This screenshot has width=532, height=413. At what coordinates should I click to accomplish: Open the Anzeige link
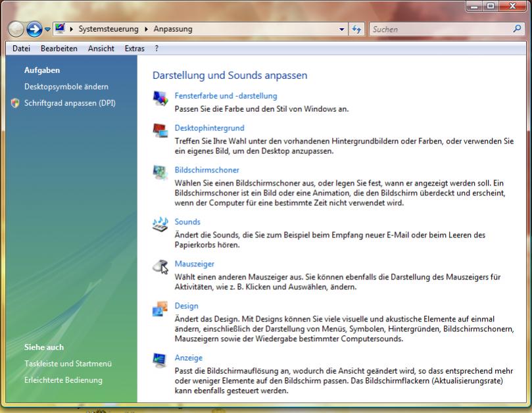coord(188,358)
